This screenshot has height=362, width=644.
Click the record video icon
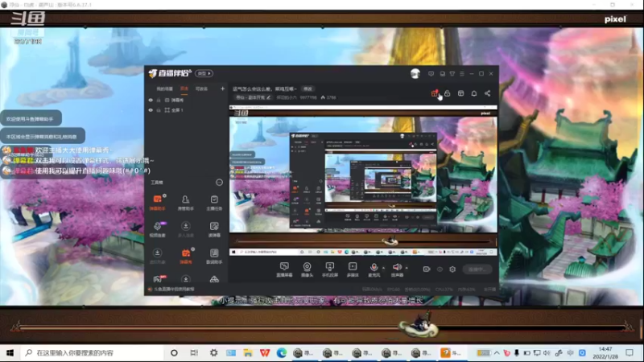(427, 269)
